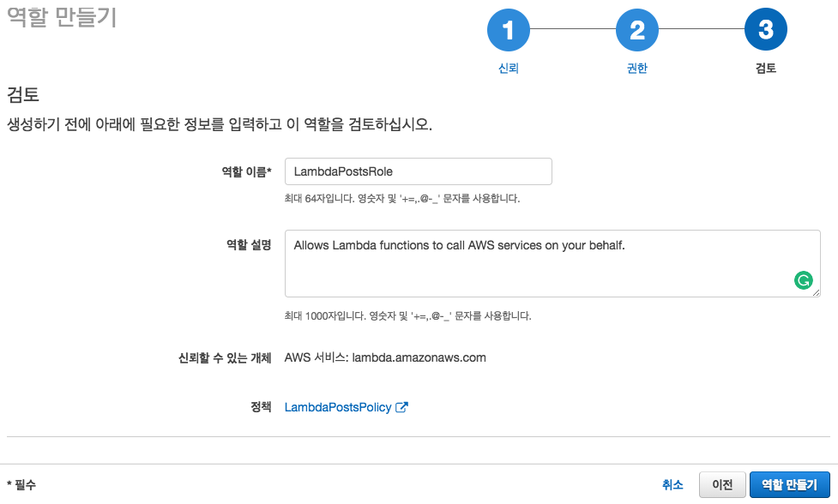The height and width of the screenshot is (504, 838).
Task: Cancel role creation with 취소
Action: pyautogui.click(x=672, y=485)
